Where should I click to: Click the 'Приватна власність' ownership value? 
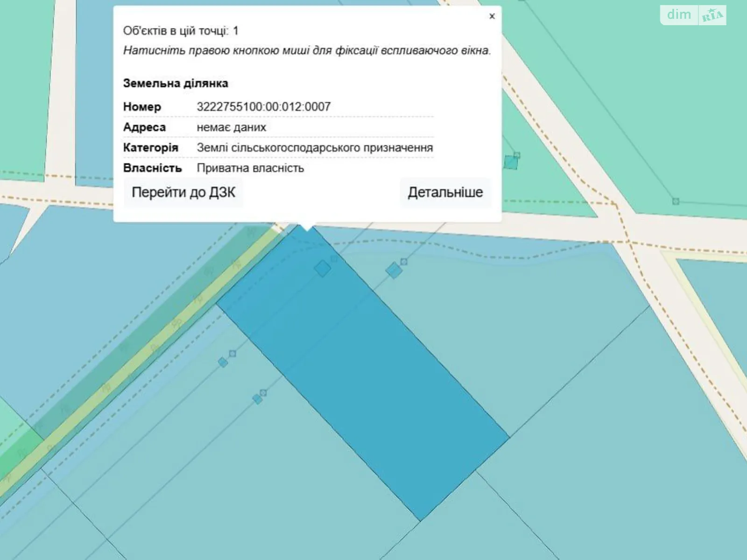click(250, 168)
